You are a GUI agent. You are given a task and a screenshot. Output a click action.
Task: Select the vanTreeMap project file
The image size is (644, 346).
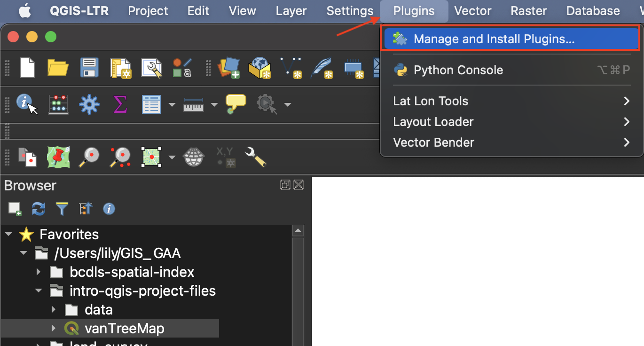click(124, 328)
